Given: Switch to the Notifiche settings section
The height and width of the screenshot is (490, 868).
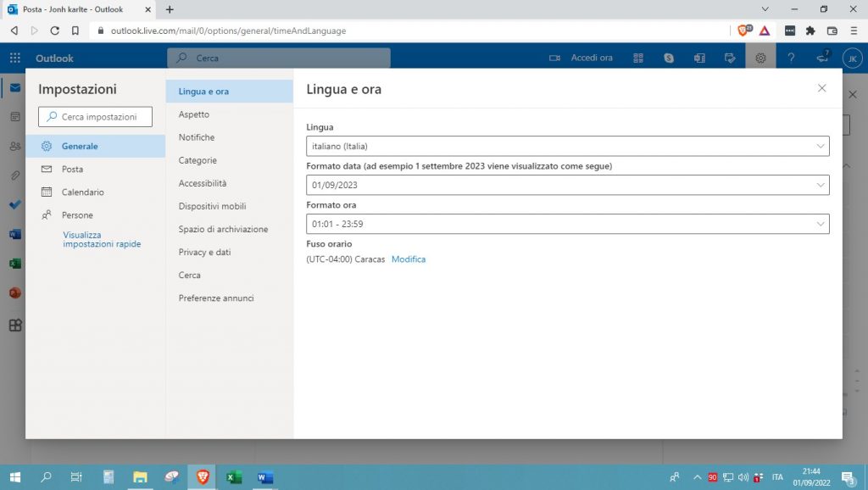Looking at the screenshot, I should (197, 137).
